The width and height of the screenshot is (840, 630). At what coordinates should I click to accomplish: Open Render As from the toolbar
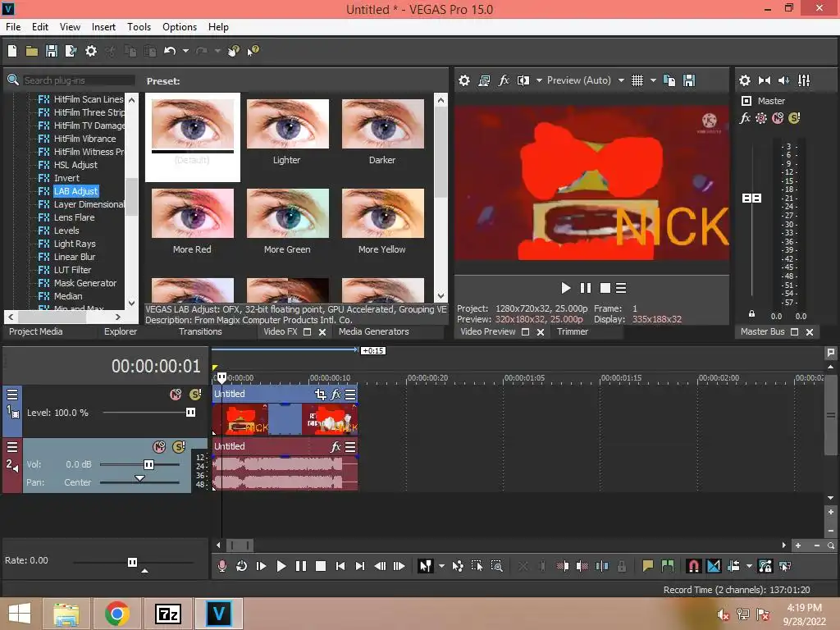[x=71, y=51]
